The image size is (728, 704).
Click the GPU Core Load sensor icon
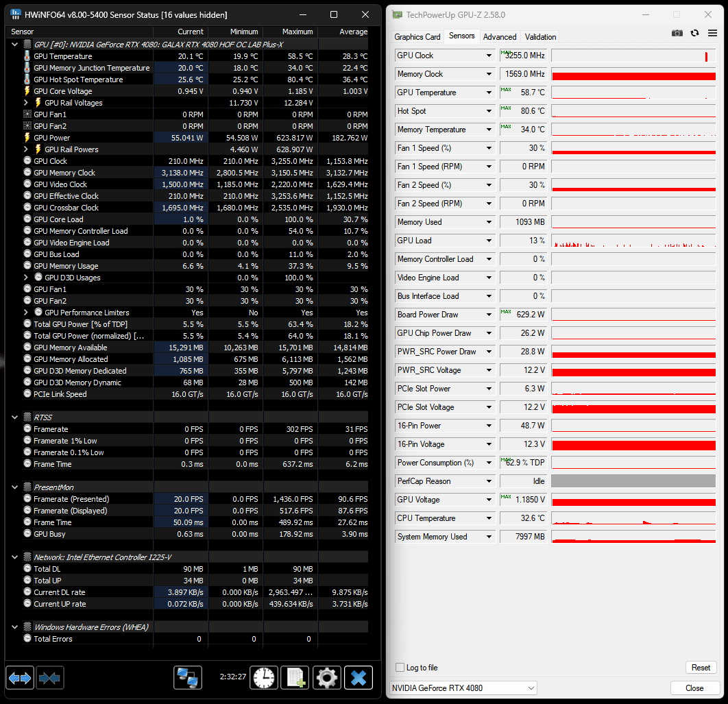[27, 219]
